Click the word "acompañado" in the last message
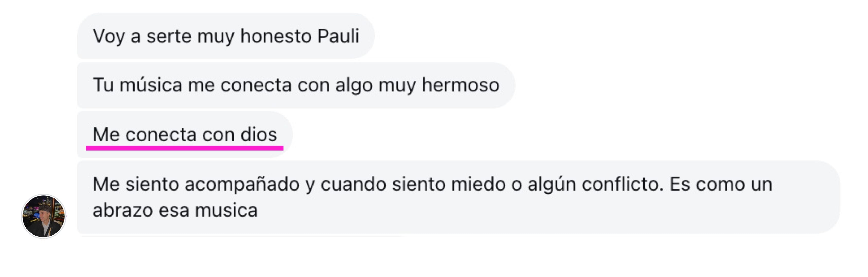Viewport: 868px width, 277px height. (x=242, y=185)
